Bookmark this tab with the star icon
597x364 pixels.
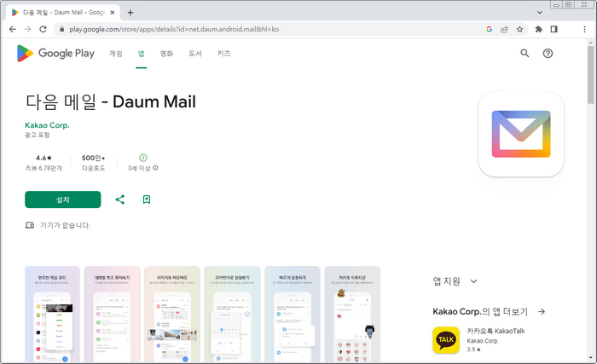(519, 29)
